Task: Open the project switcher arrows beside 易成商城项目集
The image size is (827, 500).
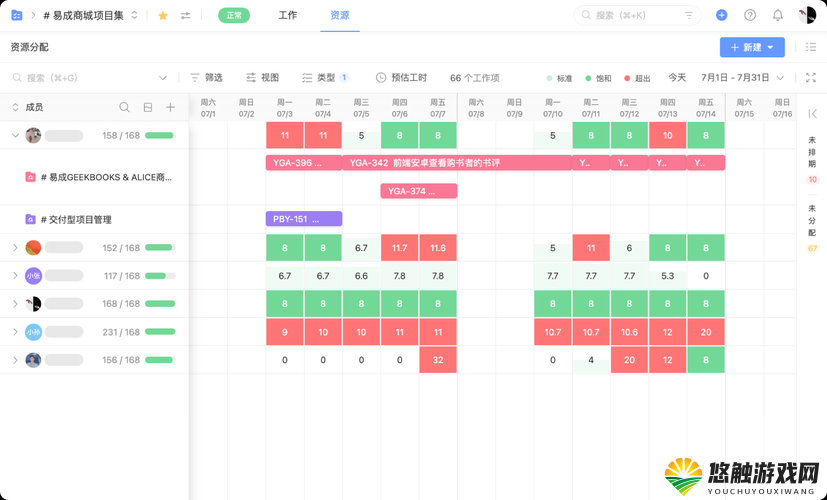Action: (134, 15)
